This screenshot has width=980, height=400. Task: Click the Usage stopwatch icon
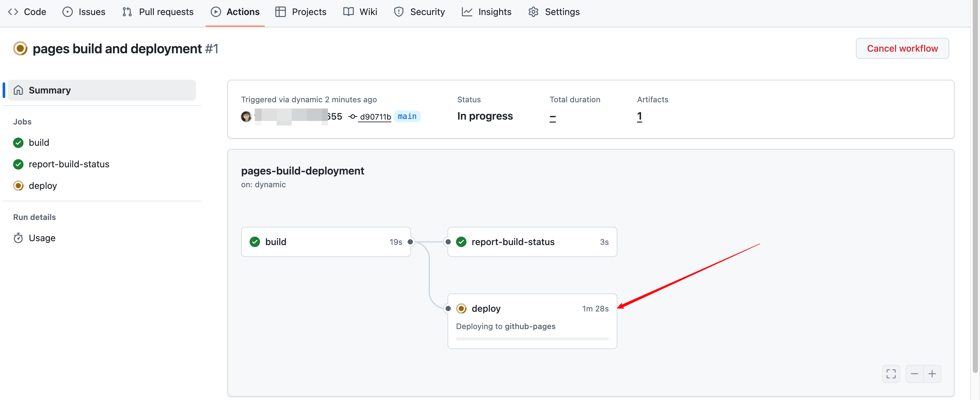click(18, 238)
